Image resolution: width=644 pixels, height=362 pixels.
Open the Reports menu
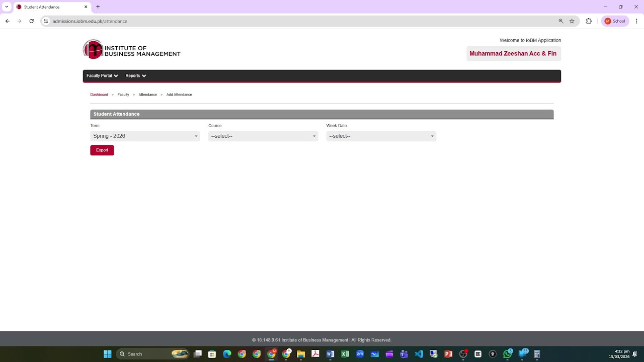pos(136,76)
